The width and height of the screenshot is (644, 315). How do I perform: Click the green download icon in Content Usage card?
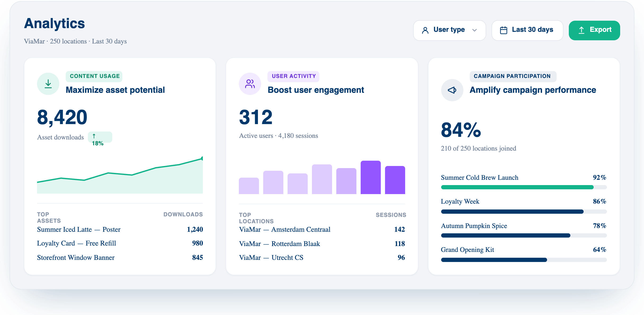[48, 84]
